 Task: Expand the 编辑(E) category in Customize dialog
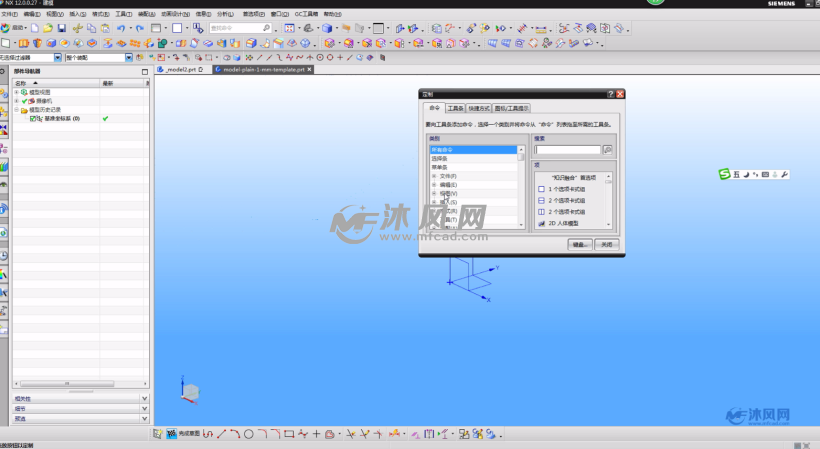[434, 185]
